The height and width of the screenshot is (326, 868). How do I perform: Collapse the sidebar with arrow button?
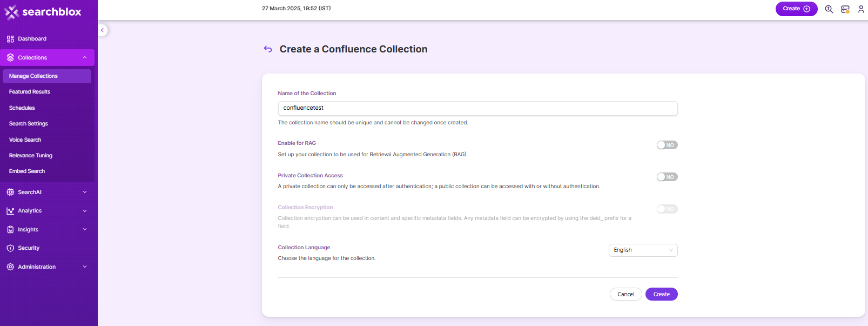tap(103, 30)
